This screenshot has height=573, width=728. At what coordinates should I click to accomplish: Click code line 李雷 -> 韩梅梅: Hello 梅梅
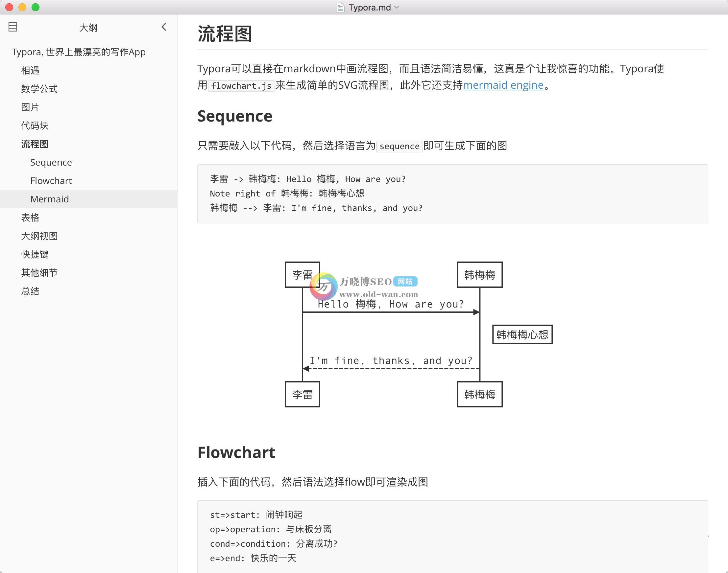click(x=307, y=179)
